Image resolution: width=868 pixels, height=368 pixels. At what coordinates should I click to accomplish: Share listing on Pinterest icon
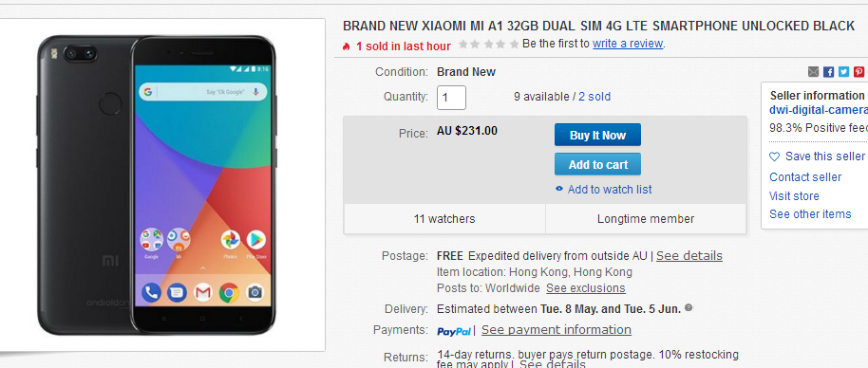pyautogui.click(x=859, y=72)
